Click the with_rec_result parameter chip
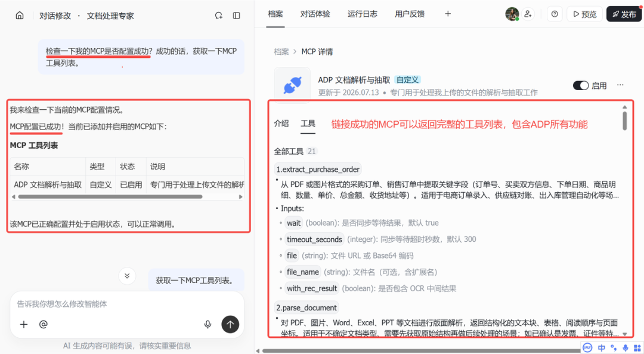The width and height of the screenshot is (644, 354). point(312,288)
